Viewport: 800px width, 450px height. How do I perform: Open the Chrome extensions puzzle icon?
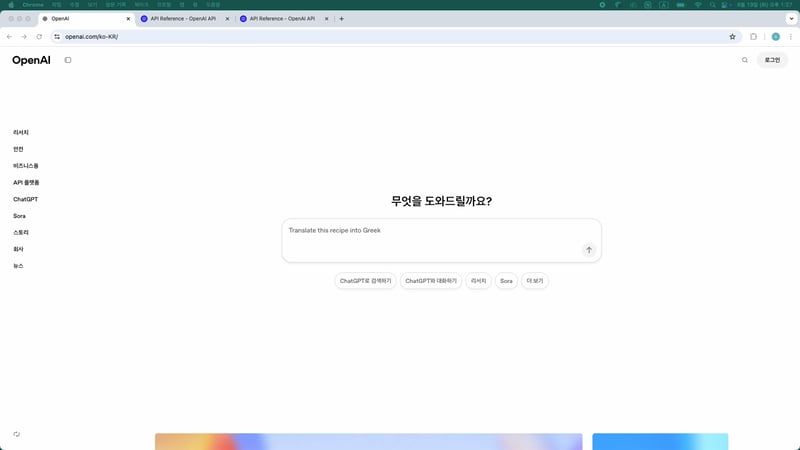pyautogui.click(x=754, y=36)
